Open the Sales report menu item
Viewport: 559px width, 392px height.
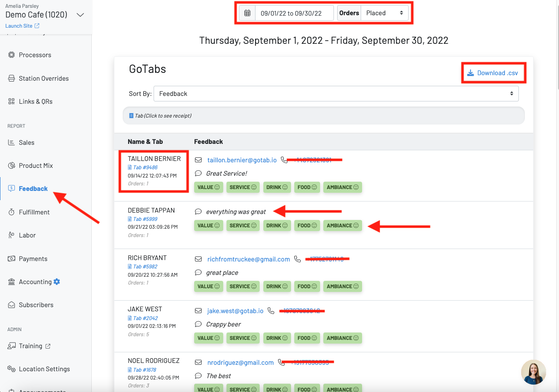26,143
